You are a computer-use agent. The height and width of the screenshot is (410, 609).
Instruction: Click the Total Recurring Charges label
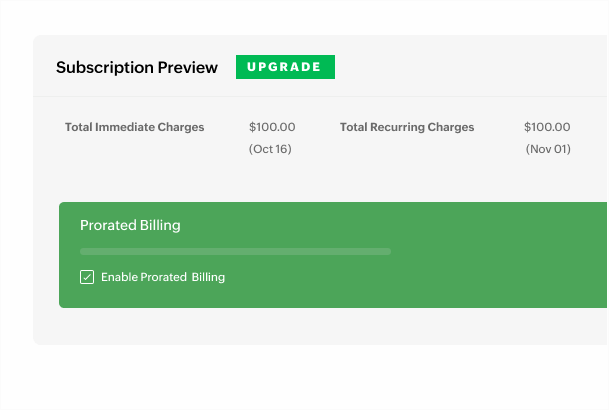407,127
